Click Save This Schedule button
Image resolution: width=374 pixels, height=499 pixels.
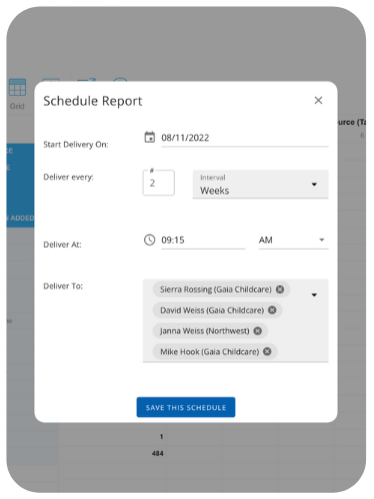pos(186,407)
